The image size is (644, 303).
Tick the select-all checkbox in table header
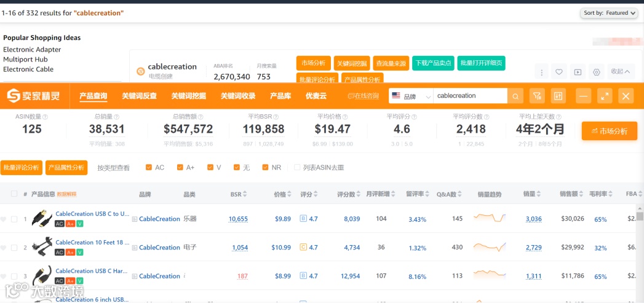(14, 194)
